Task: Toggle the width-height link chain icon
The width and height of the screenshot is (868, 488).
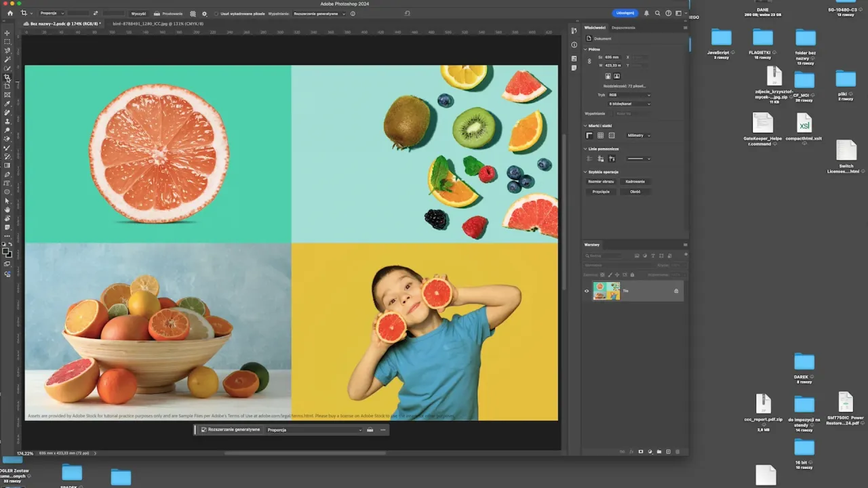Action: click(x=589, y=61)
